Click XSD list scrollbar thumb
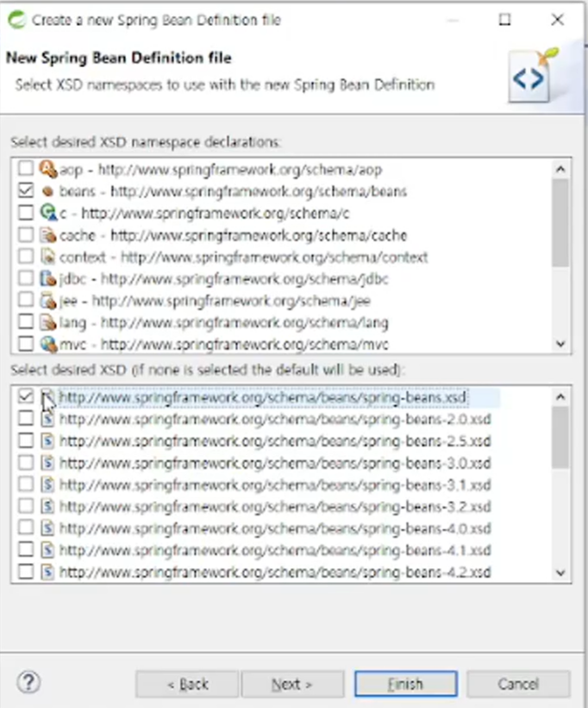588x708 pixels. (560, 437)
